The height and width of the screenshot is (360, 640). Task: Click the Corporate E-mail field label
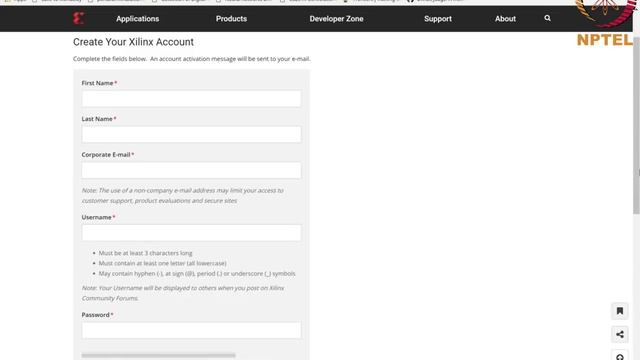click(108, 155)
